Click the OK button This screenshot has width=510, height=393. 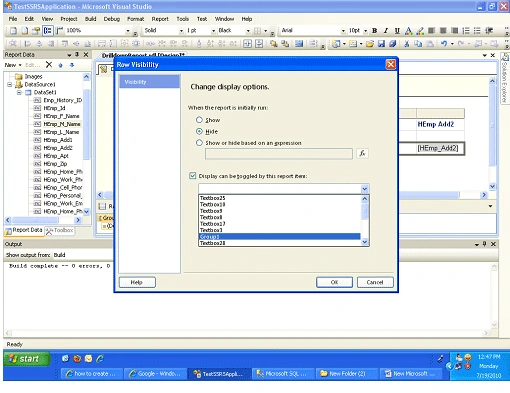(x=334, y=282)
